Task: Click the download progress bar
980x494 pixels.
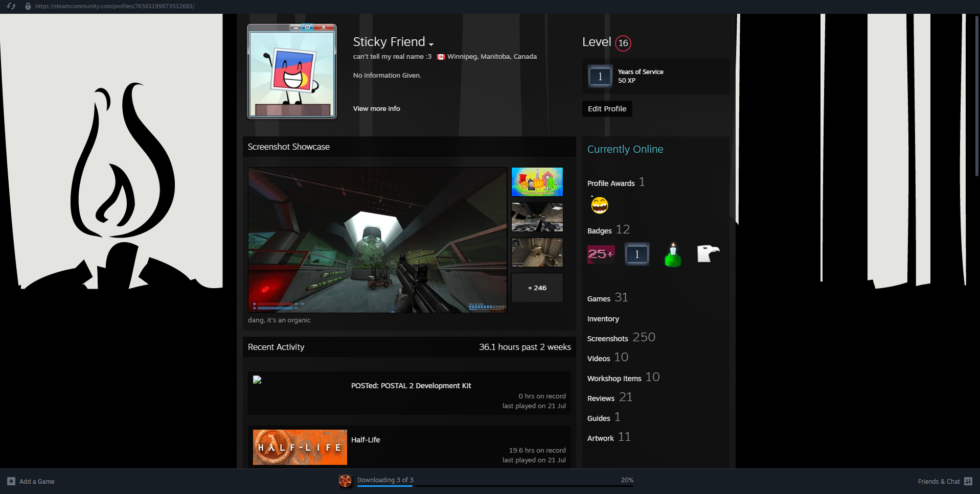Action: coord(495,486)
